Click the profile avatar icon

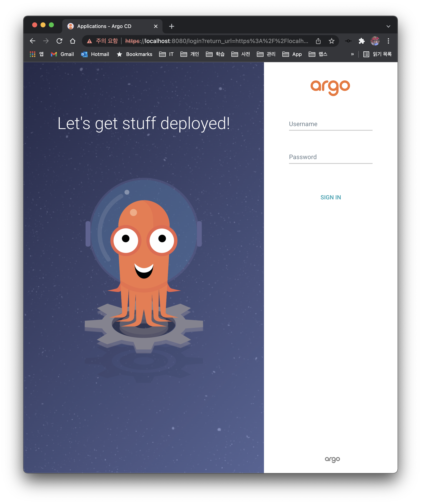(375, 41)
